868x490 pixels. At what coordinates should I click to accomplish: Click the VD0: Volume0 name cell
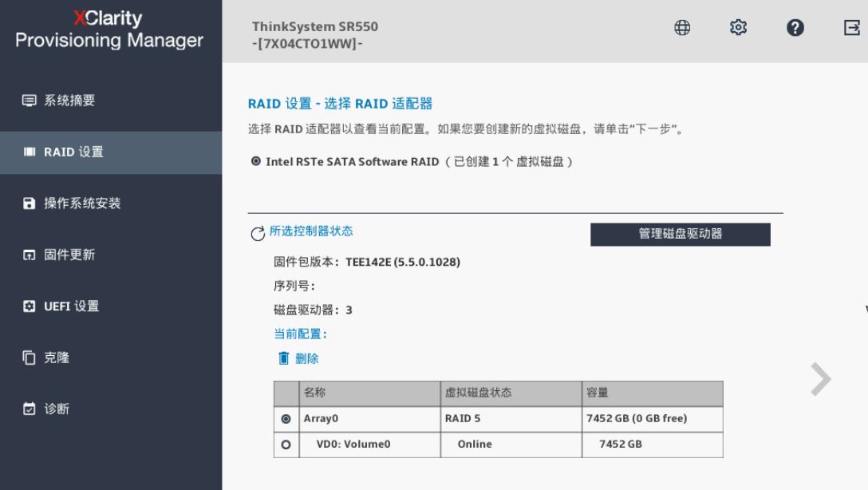(370, 445)
